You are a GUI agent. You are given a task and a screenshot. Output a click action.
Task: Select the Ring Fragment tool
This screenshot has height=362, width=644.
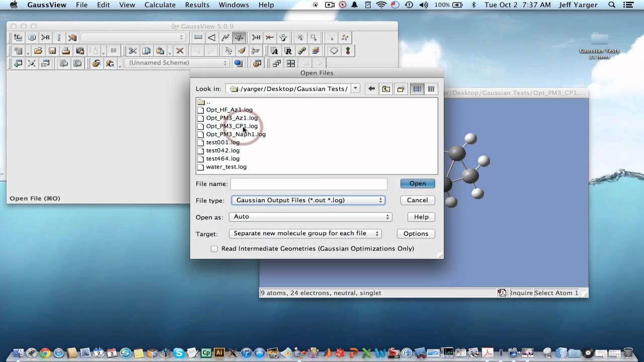pos(32,37)
